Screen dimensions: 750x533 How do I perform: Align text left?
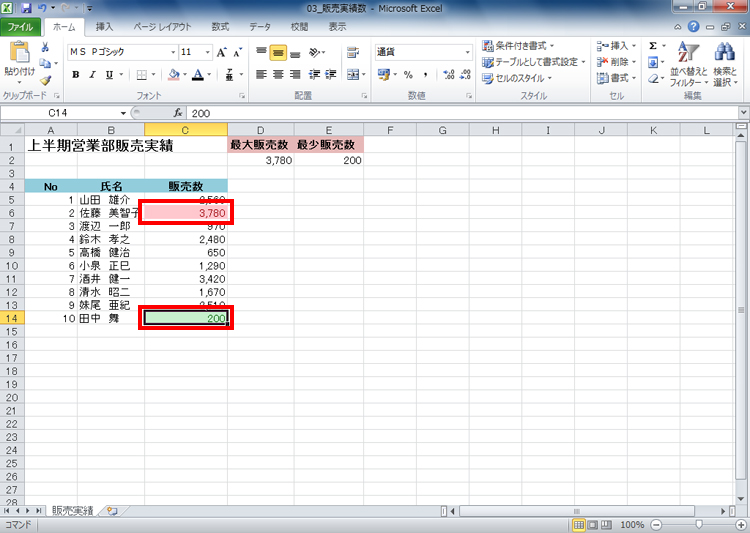[x=261, y=74]
